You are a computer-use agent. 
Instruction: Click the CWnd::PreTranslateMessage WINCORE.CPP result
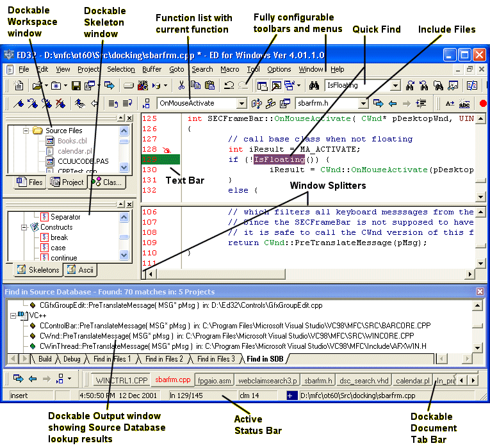tap(227, 336)
